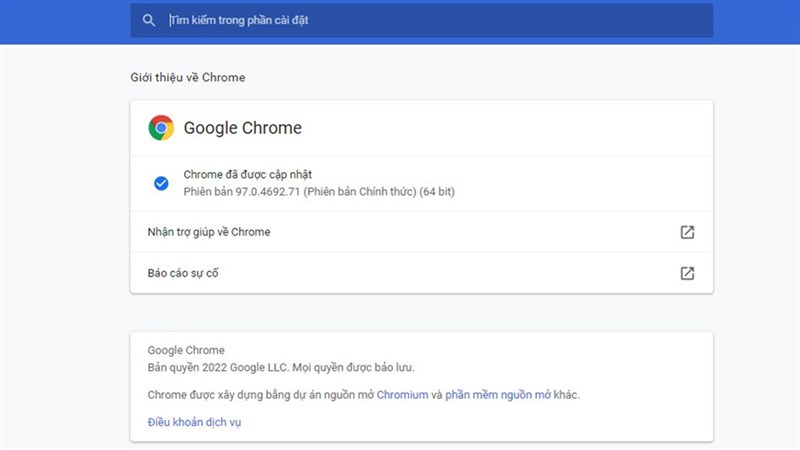Open the "Điều khoản dịch vụ" link

(x=194, y=422)
